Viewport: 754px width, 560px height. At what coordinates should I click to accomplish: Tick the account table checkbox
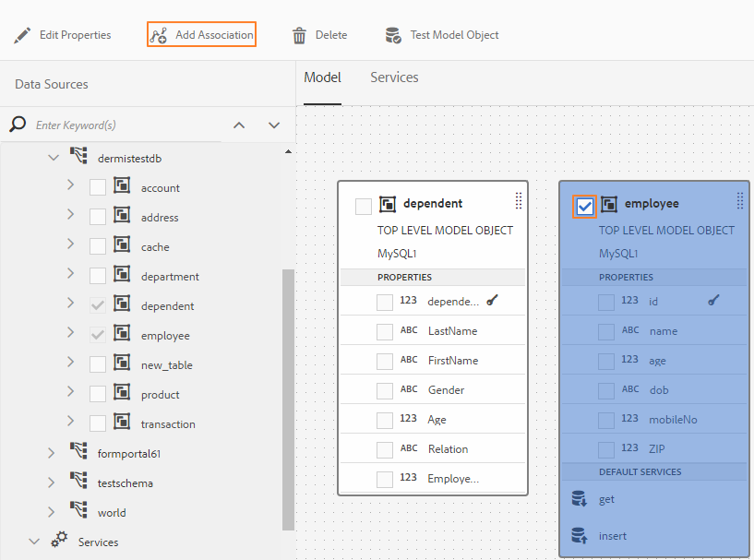click(x=98, y=187)
